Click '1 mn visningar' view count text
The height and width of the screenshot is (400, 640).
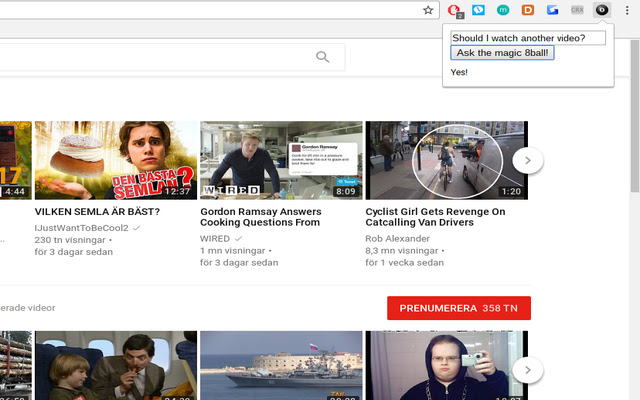point(233,251)
